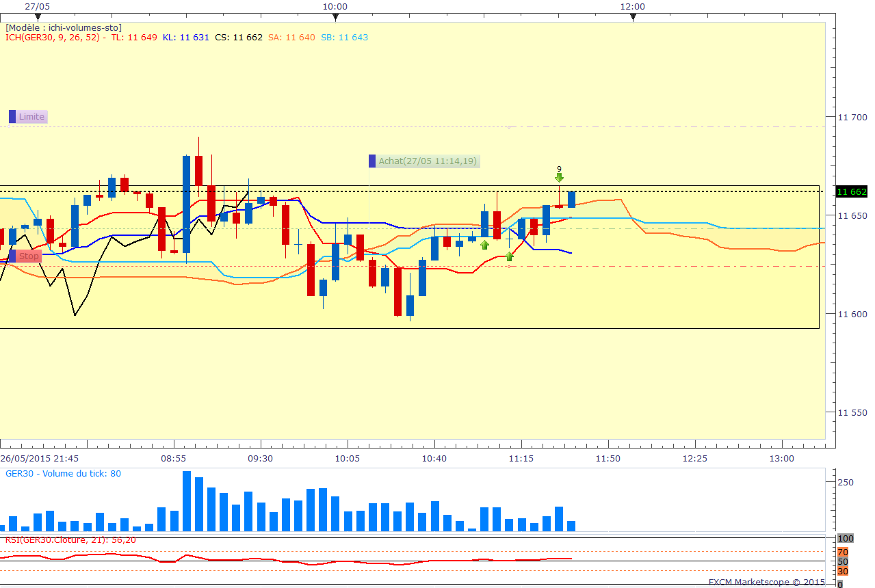Click the RSI(GER30.Cloture, 21) indicator label
Screen dimensions: 875x588
pyautogui.click(x=70, y=539)
